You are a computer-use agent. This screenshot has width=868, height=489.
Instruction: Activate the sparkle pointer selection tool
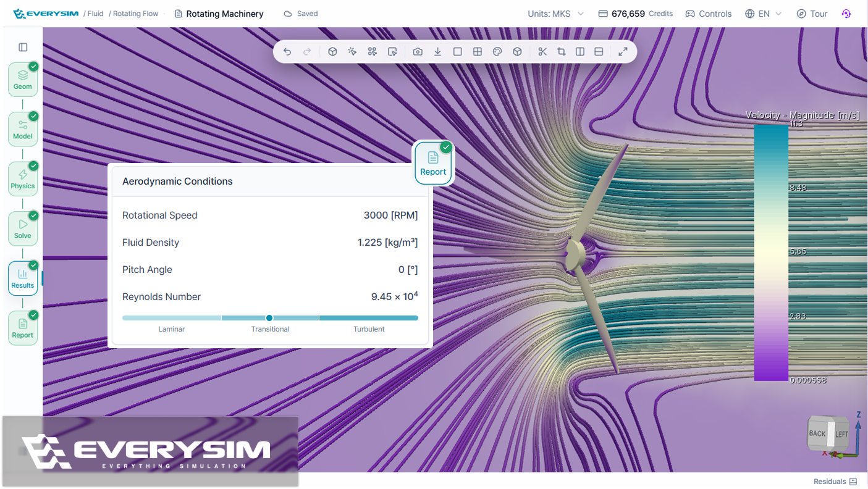click(352, 52)
